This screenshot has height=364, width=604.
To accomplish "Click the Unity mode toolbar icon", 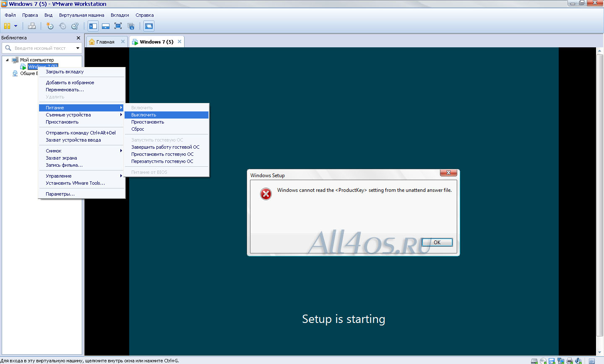I will click(x=131, y=26).
